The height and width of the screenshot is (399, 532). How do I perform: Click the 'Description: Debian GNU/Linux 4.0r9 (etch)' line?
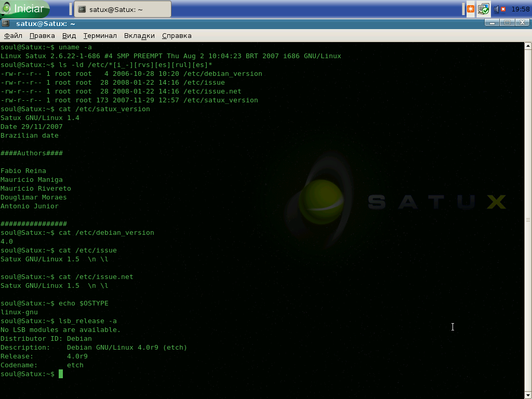coord(94,347)
